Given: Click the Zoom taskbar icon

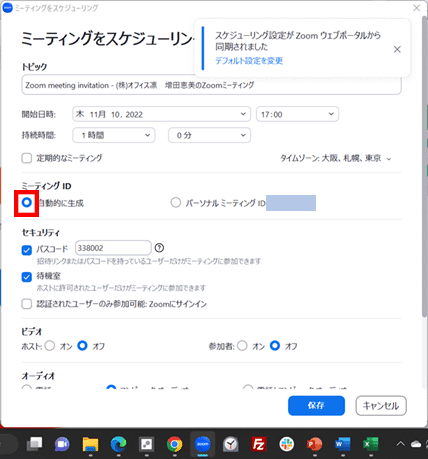Looking at the screenshot, I should pyautogui.click(x=202, y=444).
